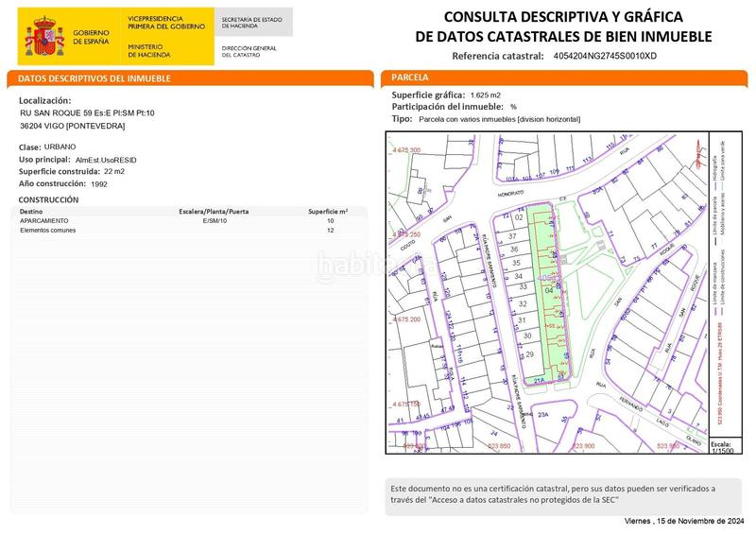This screenshot has height=534, width=756.
Task: Click the Destino column header
Action: click(31, 212)
